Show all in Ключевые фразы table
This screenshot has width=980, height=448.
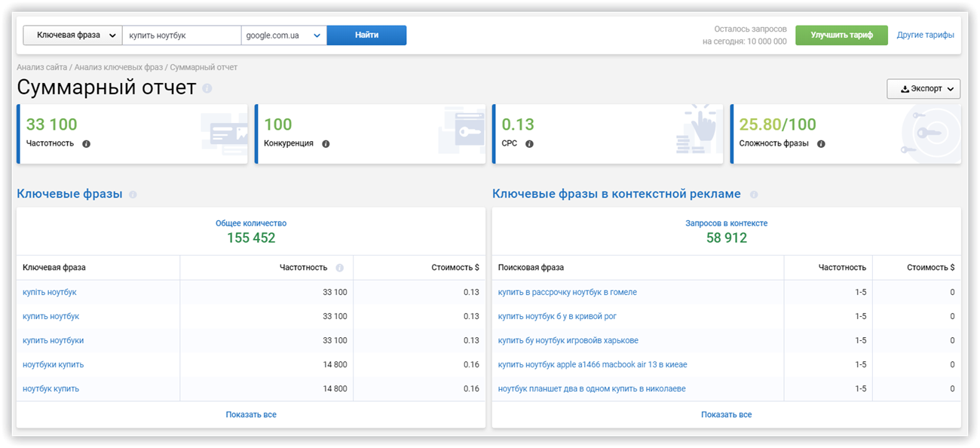pyautogui.click(x=251, y=414)
